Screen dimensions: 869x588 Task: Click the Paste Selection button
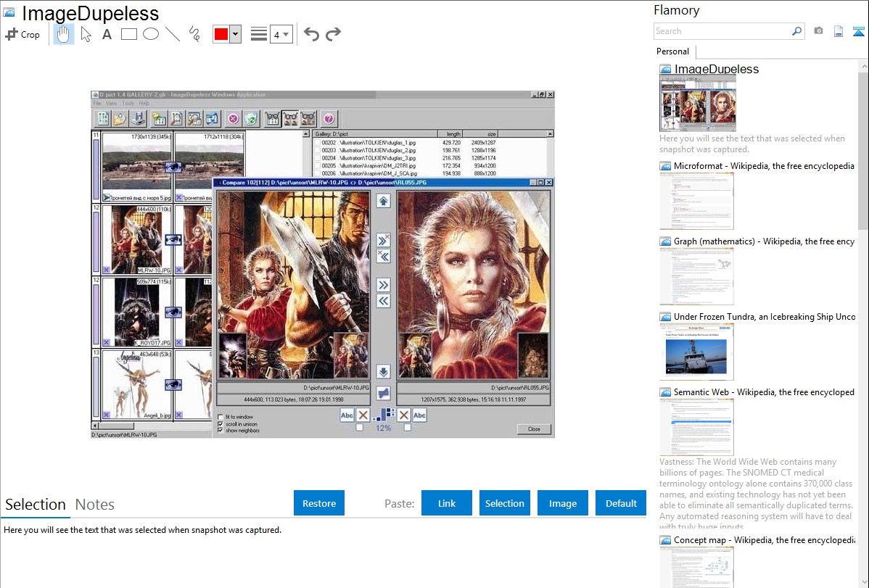pos(505,503)
